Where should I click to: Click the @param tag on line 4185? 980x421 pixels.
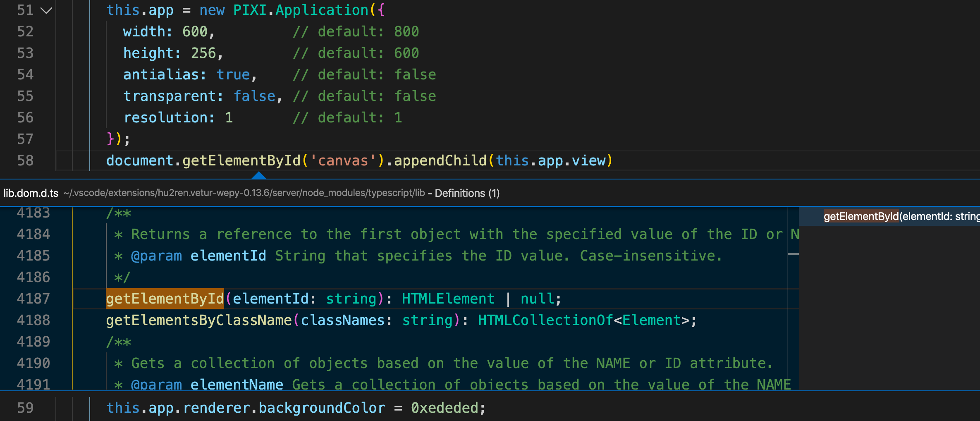point(156,256)
